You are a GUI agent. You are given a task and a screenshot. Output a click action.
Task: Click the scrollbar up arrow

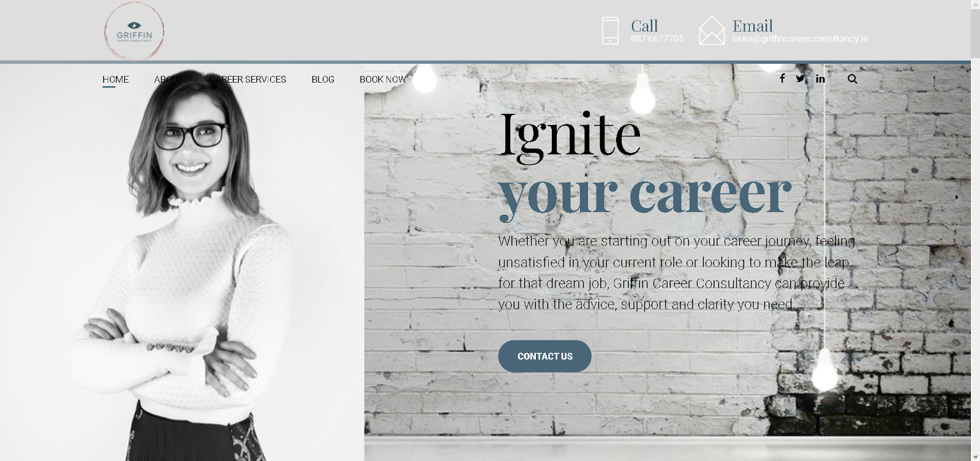(975, 5)
